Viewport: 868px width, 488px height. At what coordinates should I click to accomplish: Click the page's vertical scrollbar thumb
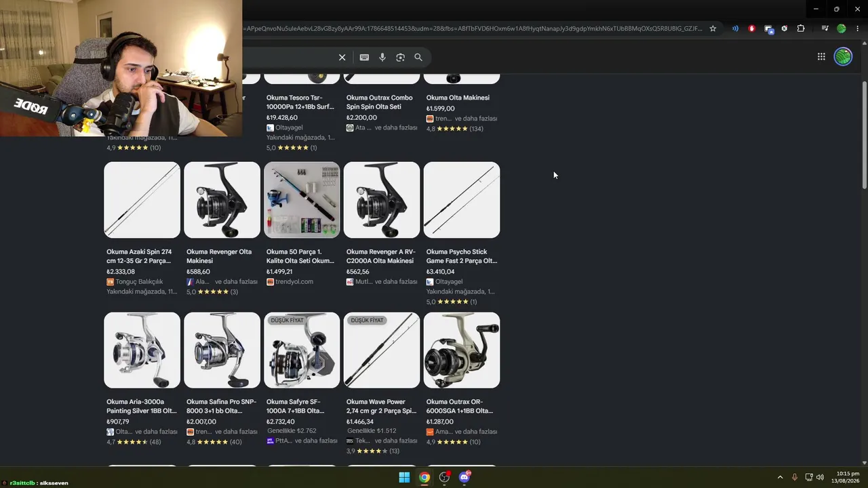864,136
